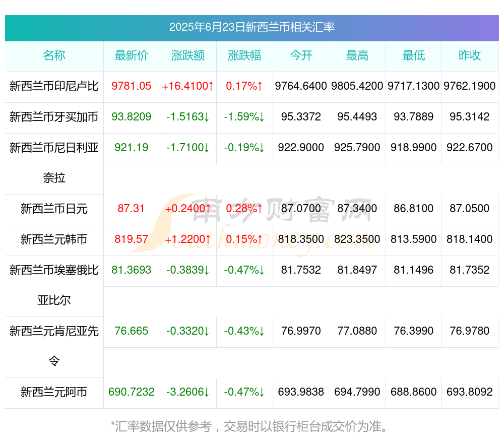Click the row name 新西兰币牙买加币

tap(54, 117)
